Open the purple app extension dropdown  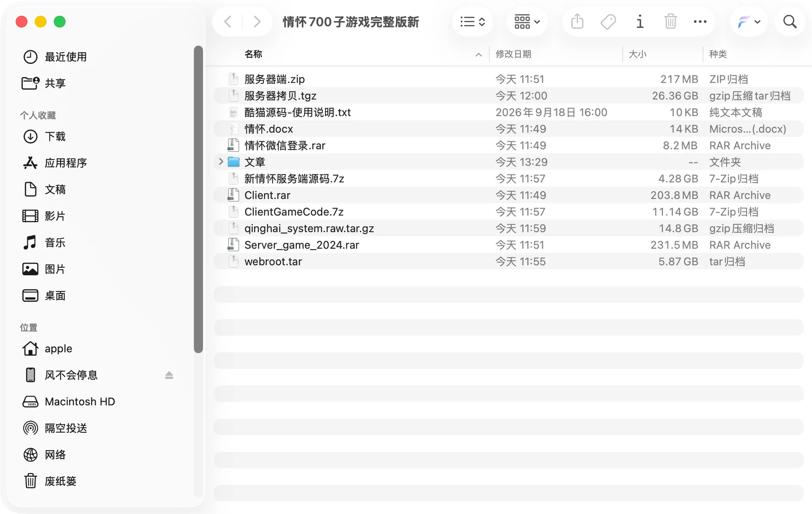(x=749, y=22)
